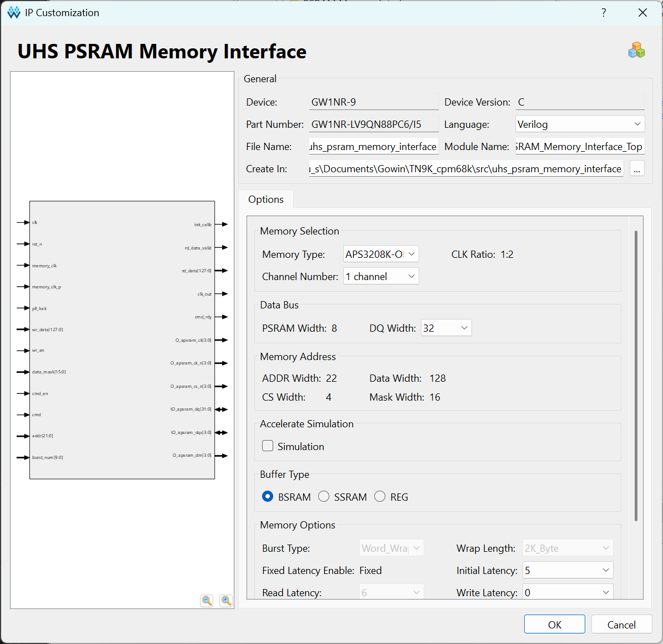
Task: Click the CS Width 4 value
Action: pyautogui.click(x=329, y=397)
